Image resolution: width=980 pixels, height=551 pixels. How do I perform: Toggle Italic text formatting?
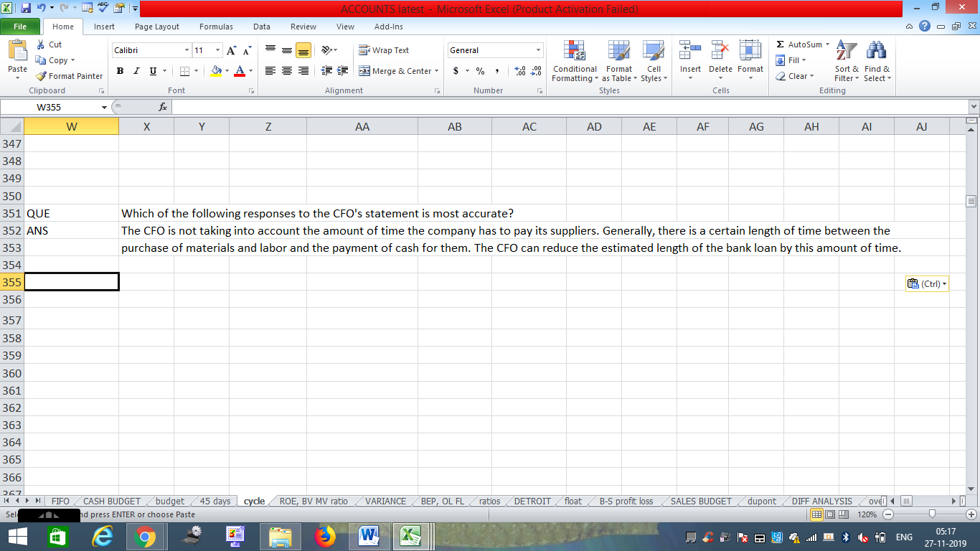(x=136, y=71)
